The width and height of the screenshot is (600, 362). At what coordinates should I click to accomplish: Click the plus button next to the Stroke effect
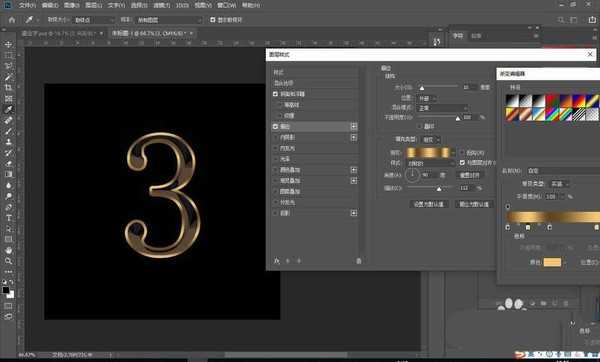pyautogui.click(x=354, y=126)
